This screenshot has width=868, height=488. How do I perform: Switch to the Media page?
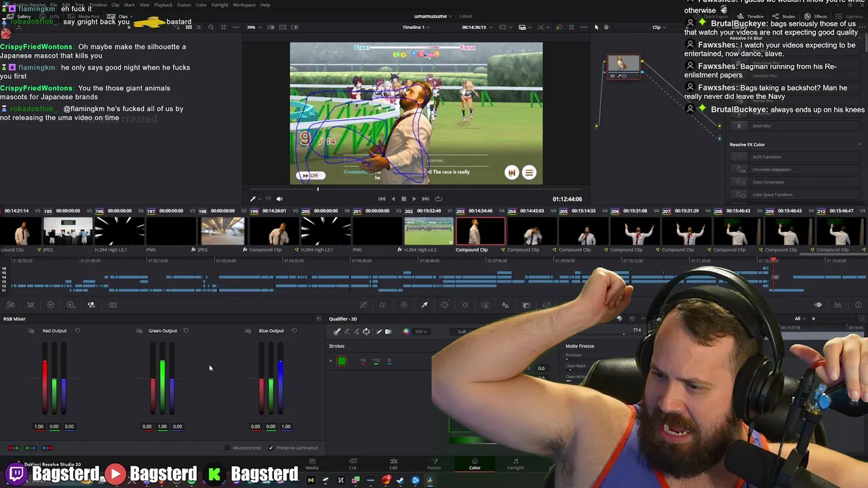click(x=312, y=464)
